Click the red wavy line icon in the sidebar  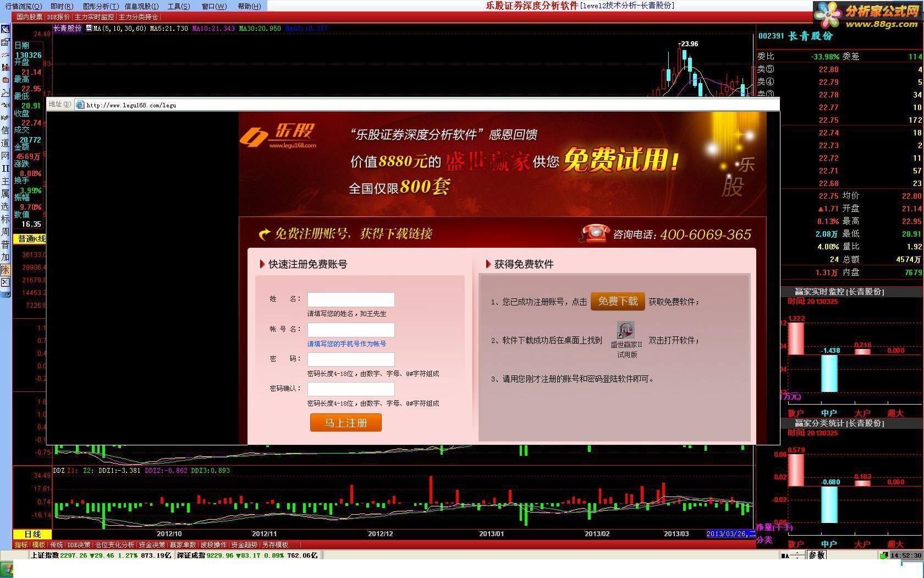pyautogui.click(x=5, y=54)
